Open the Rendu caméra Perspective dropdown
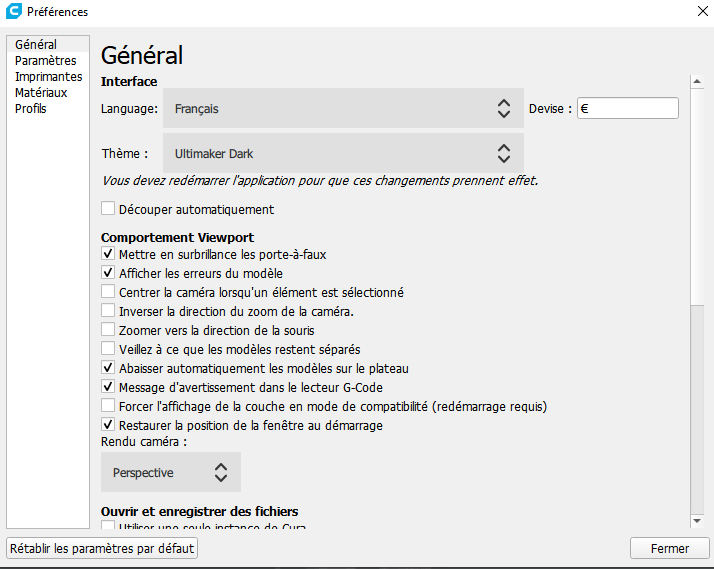 (171, 472)
